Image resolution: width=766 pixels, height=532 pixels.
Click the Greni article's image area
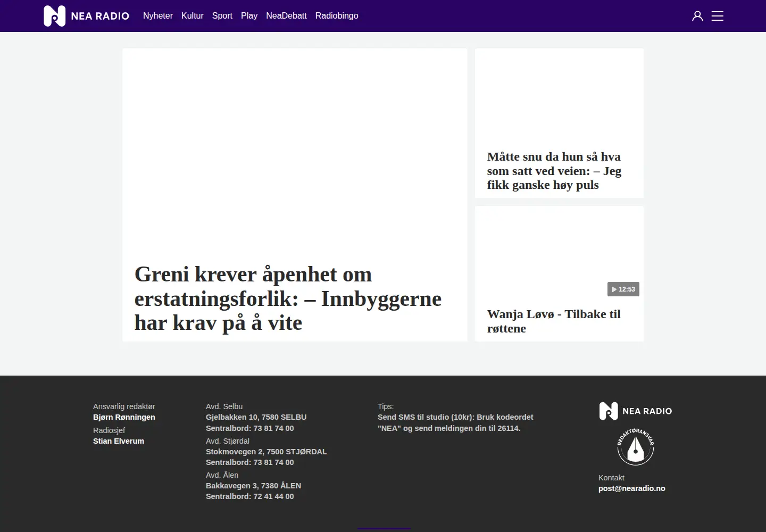295,152
